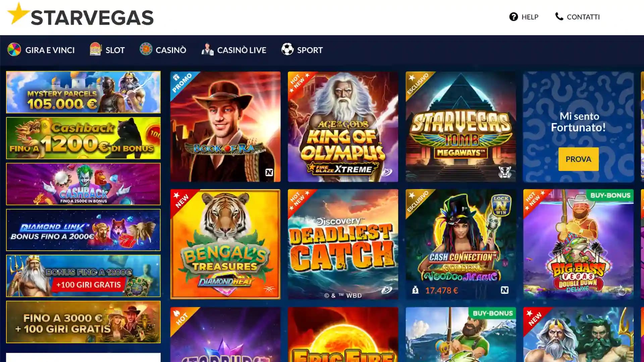Play Discovery Deadliest Catch slot
The image size is (644, 362).
343,244
